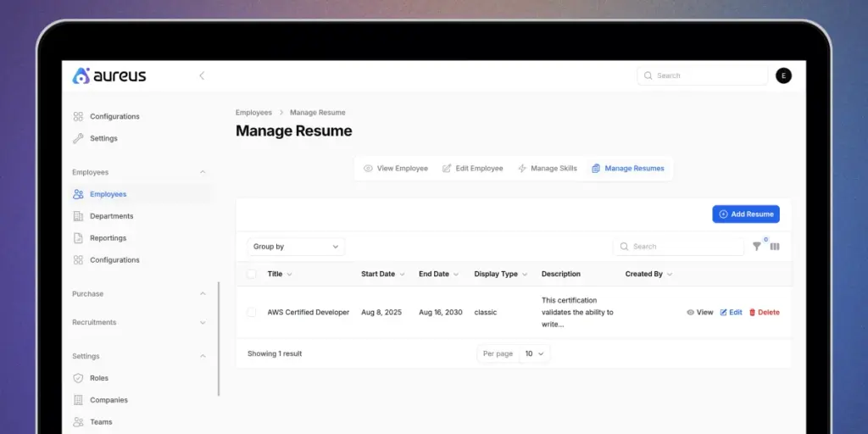
Task: Switch to the View Employee tab
Action: (x=396, y=169)
